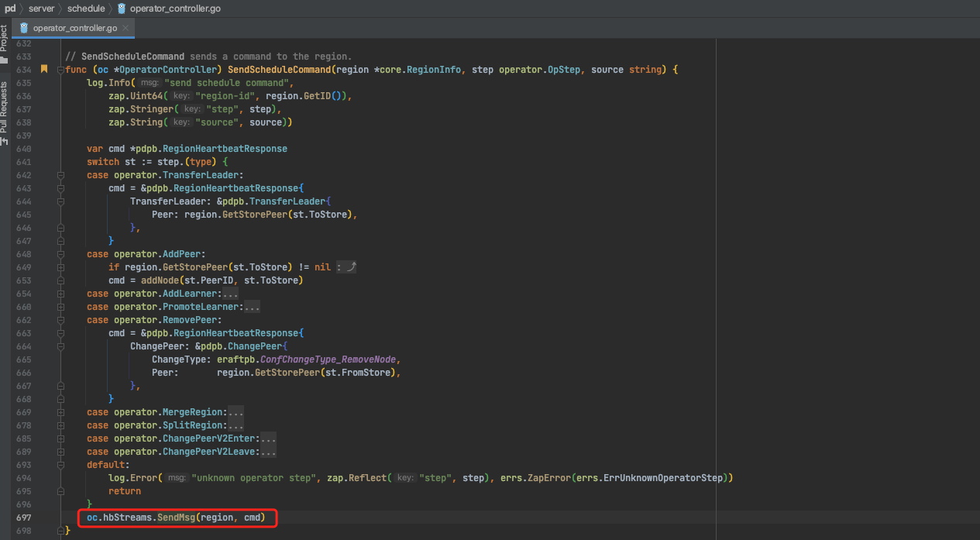The width and height of the screenshot is (980, 540).
Task: Navigate to the server breadcrumb folder
Action: click(x=42, y=9)
